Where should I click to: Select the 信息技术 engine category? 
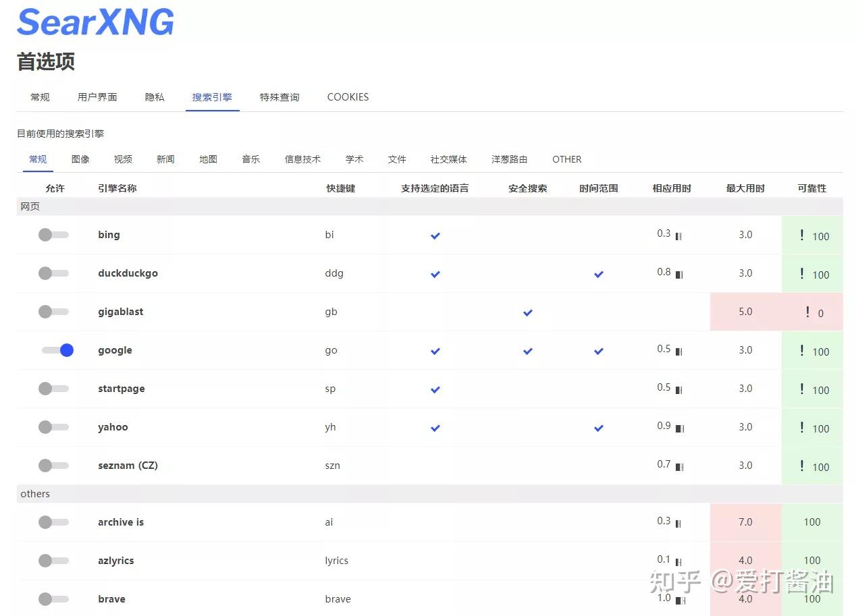click(x=302, y=159)
